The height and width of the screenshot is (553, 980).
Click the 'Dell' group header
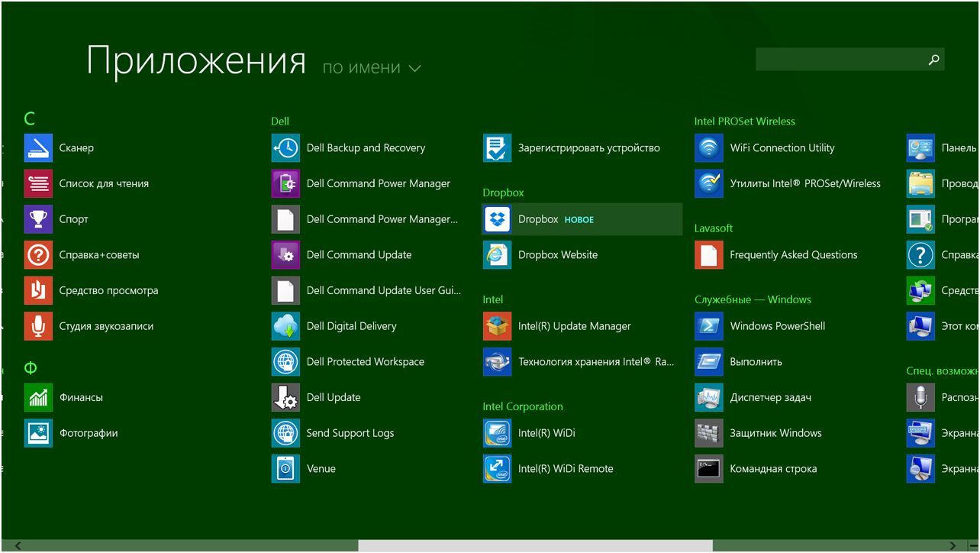[x=280, y=121]
